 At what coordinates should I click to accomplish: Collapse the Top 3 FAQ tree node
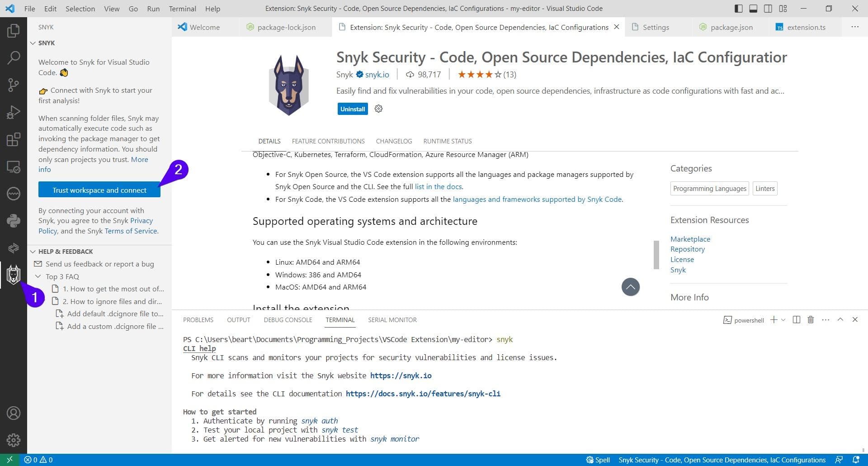coord(38,276)
